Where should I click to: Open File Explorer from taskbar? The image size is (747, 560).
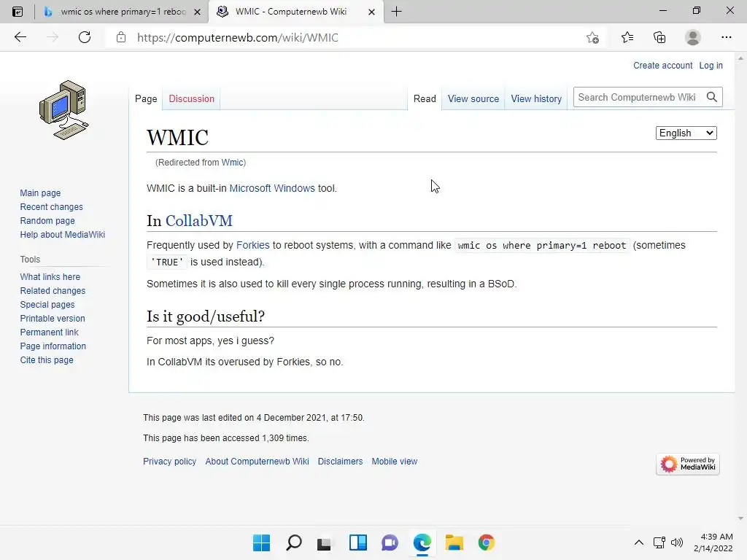pos(454,542)
